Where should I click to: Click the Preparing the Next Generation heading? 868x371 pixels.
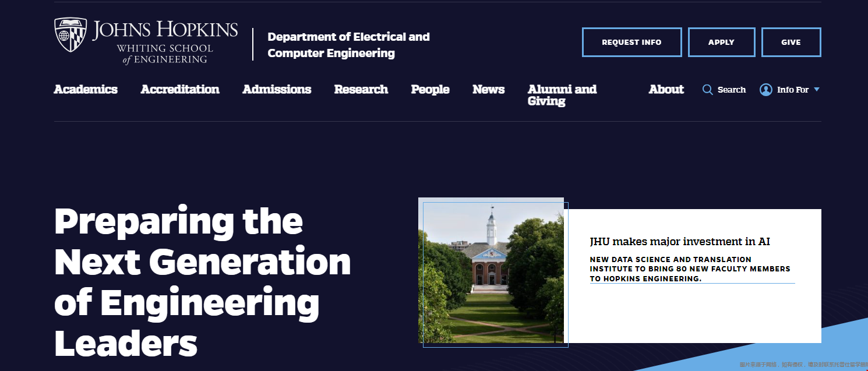[203, 282]
